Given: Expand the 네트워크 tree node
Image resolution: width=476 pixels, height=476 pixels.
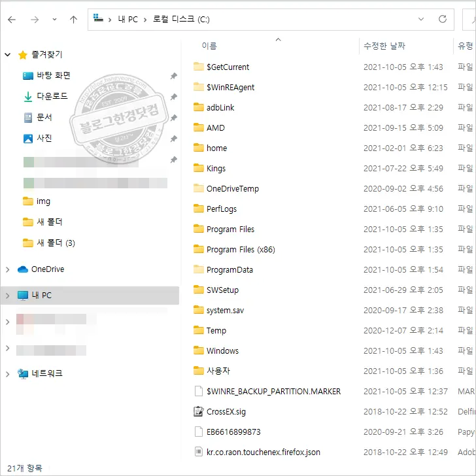Looking at the screenshot, I should [x=8, y=374].
